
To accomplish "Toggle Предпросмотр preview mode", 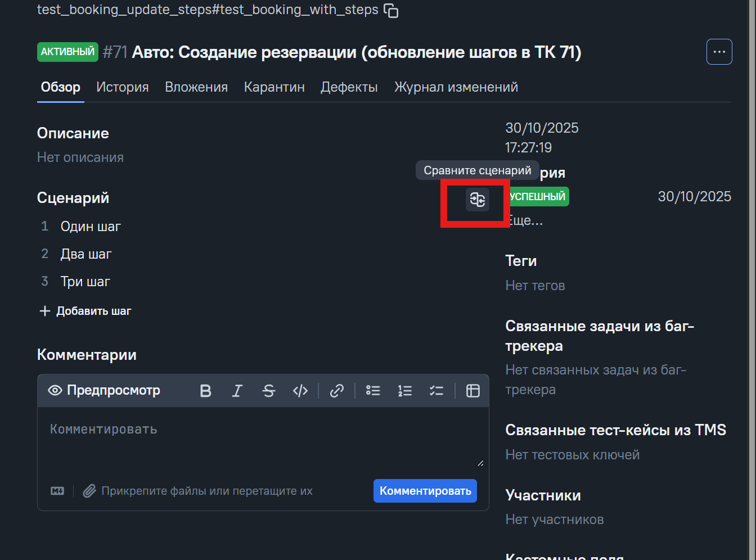I will pos(104,390).
